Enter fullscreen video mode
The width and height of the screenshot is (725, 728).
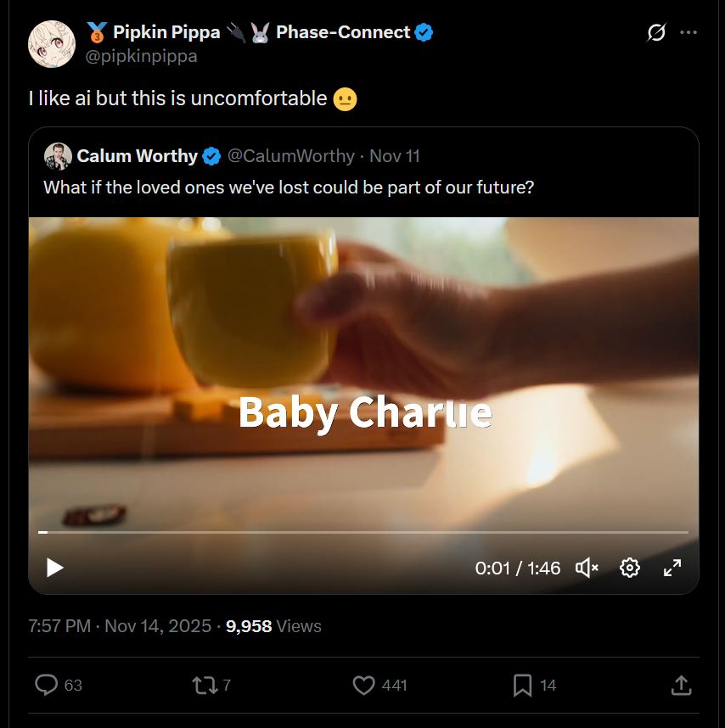(x=672, y=568)
